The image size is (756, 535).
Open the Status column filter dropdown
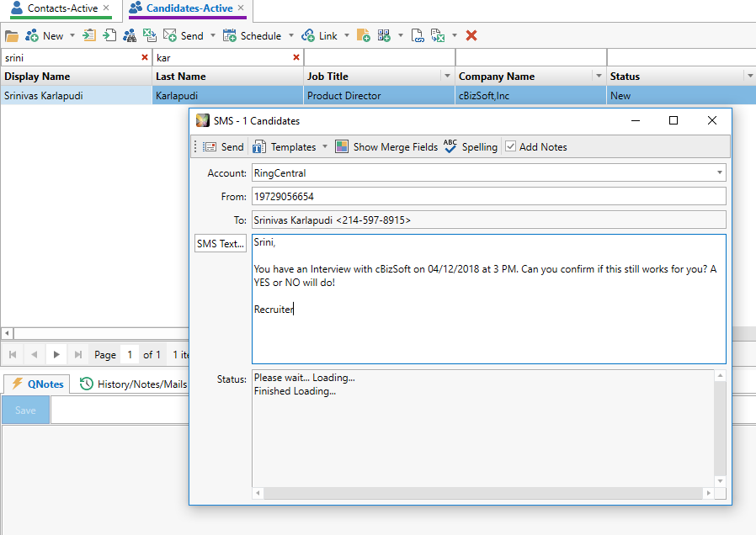[x=750, y=76]
